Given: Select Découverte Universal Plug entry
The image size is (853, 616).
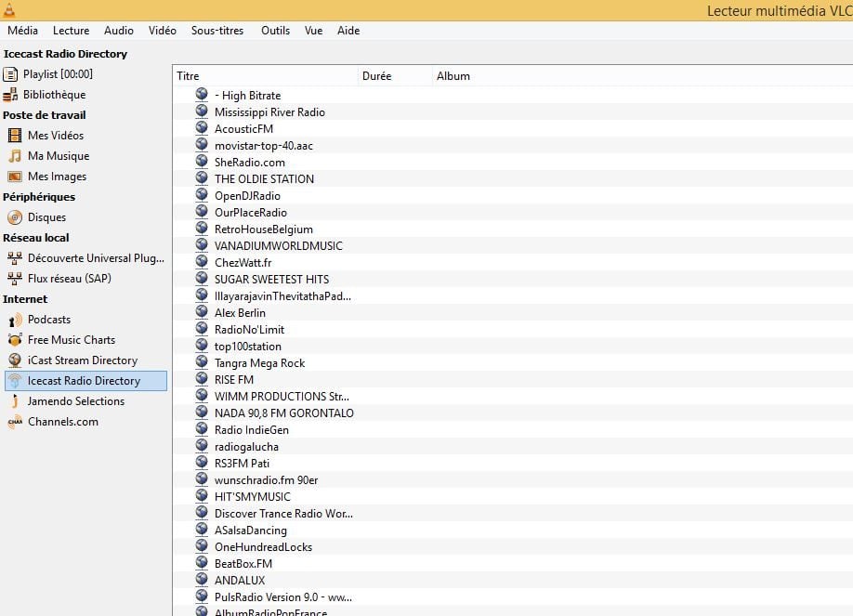Looking at the screenshot, I should [x=96, y=258].
